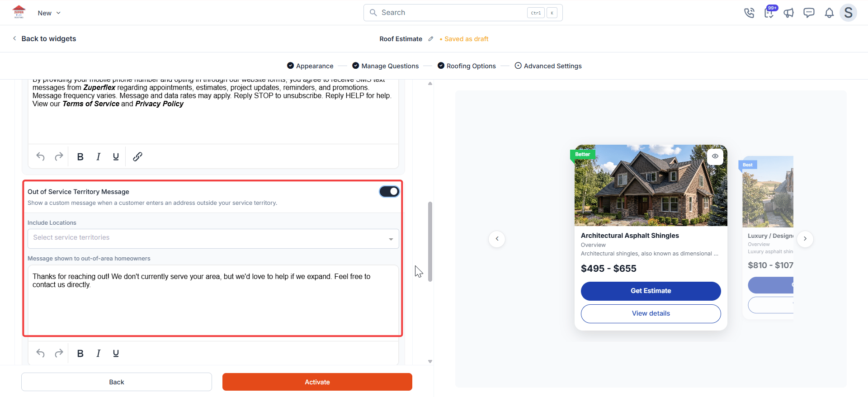Go to next card in preview carousel
This screenshot has height=397, width=868.
[x=805, y=239]
